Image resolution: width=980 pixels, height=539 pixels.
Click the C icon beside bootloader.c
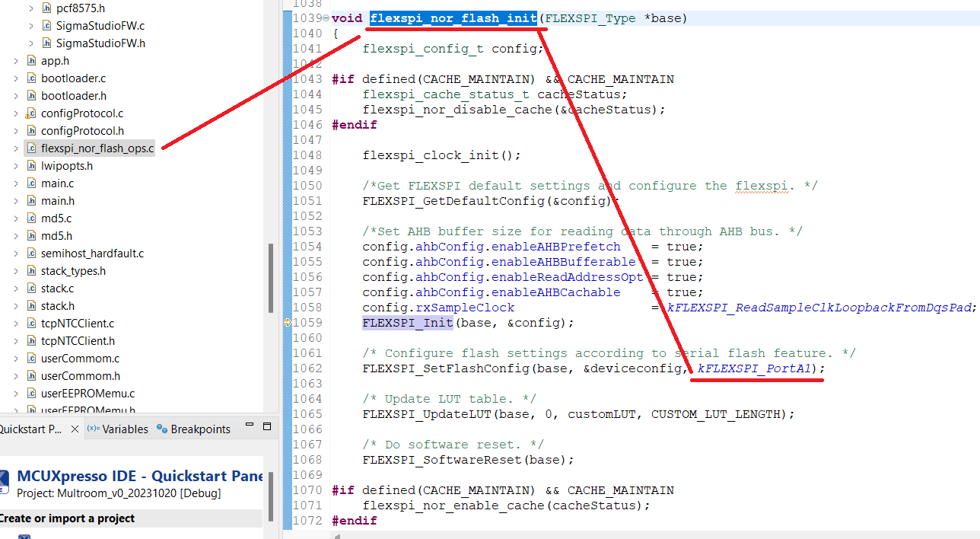click(33, 78)
